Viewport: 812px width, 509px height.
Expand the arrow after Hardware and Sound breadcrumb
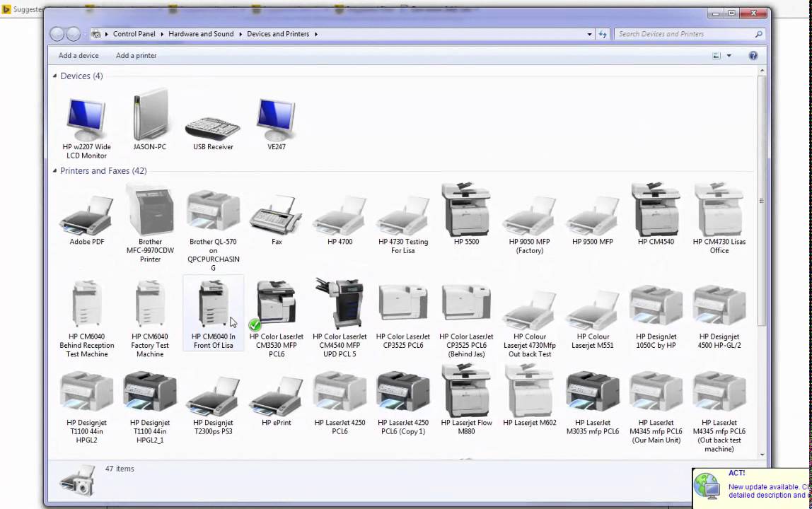[240, 34]
